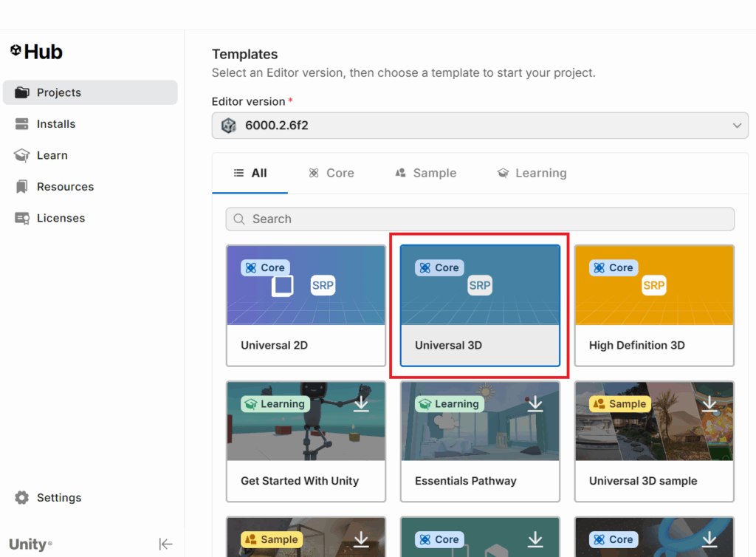756x557 pixels.
Task: Open Settings via the gear icon
Action: [22, 498]
